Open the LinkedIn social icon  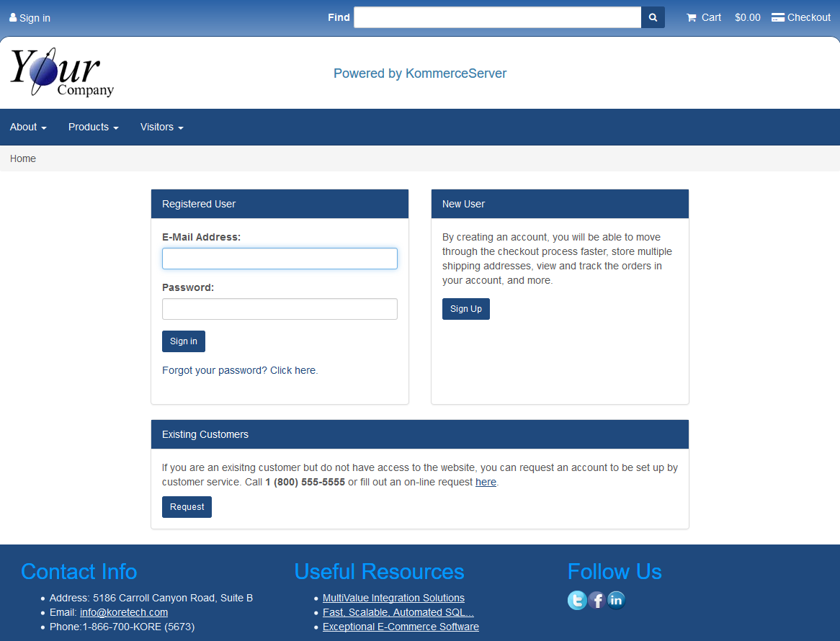tap(616, 600)
